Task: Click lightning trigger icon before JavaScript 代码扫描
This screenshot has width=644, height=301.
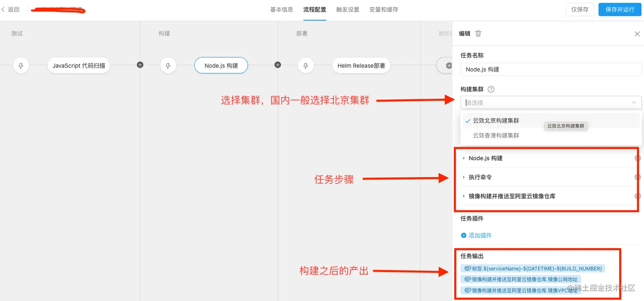Action: click(x=21, y=66)
